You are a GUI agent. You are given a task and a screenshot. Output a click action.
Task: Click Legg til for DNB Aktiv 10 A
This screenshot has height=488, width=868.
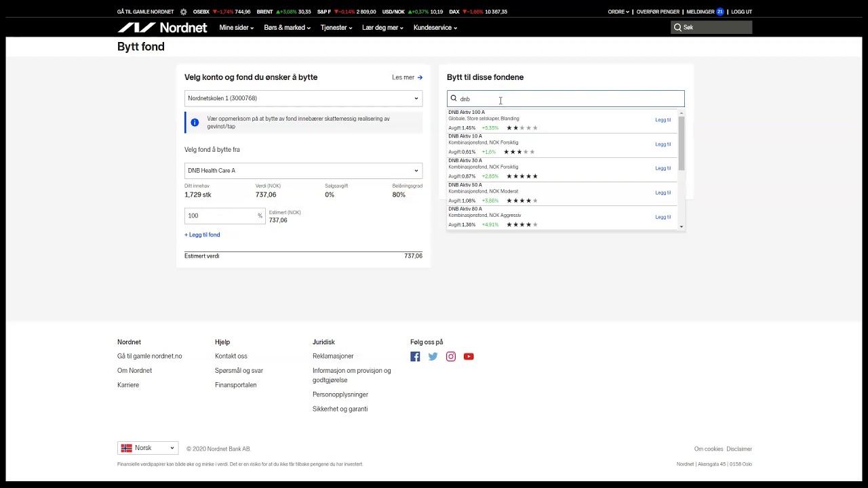click(663, 144)
